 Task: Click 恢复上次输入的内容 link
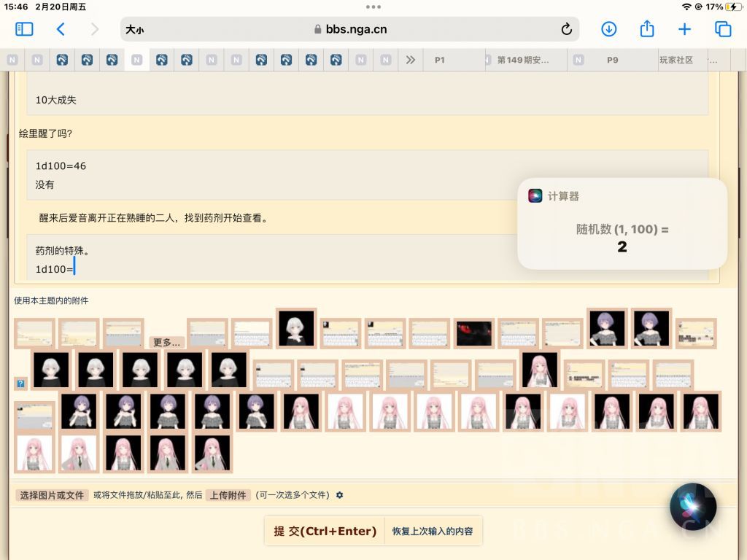click(433, 531)
